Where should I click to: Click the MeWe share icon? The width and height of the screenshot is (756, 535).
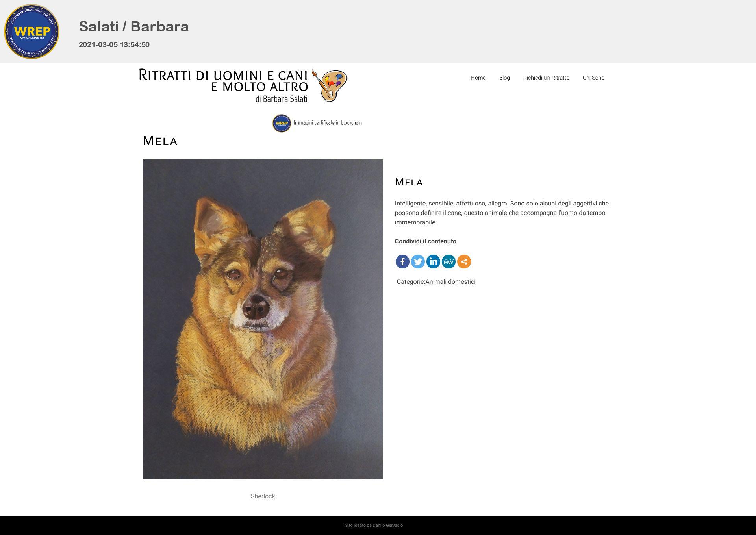[x=448, y=261]
